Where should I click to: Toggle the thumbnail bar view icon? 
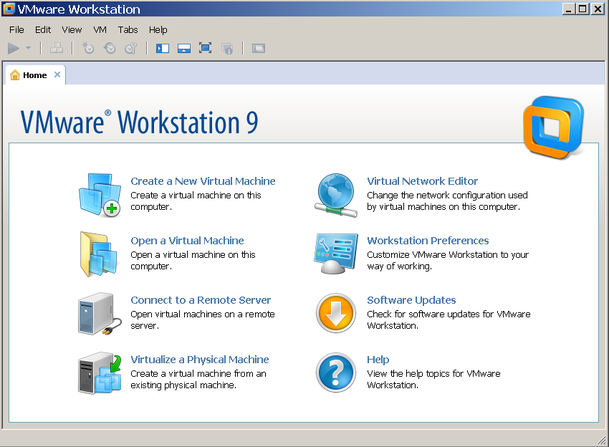coord(184,48)
